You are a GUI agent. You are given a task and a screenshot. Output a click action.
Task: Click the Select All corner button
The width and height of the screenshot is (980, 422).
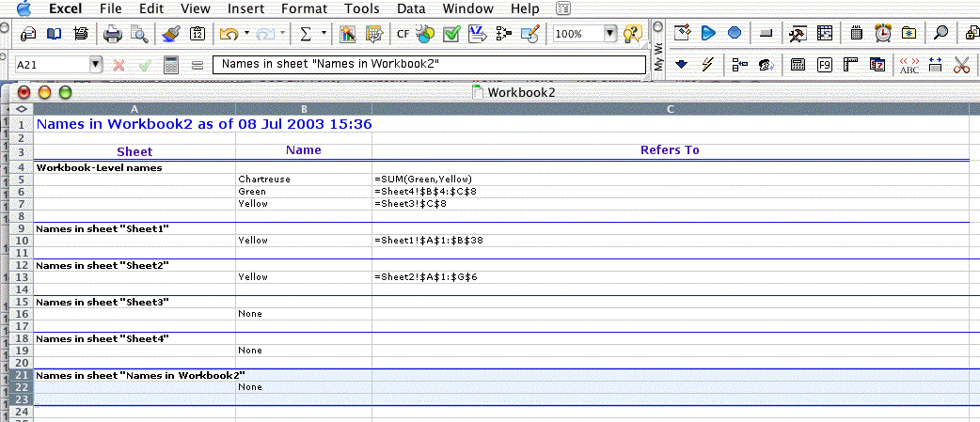(x=23, y=109)
